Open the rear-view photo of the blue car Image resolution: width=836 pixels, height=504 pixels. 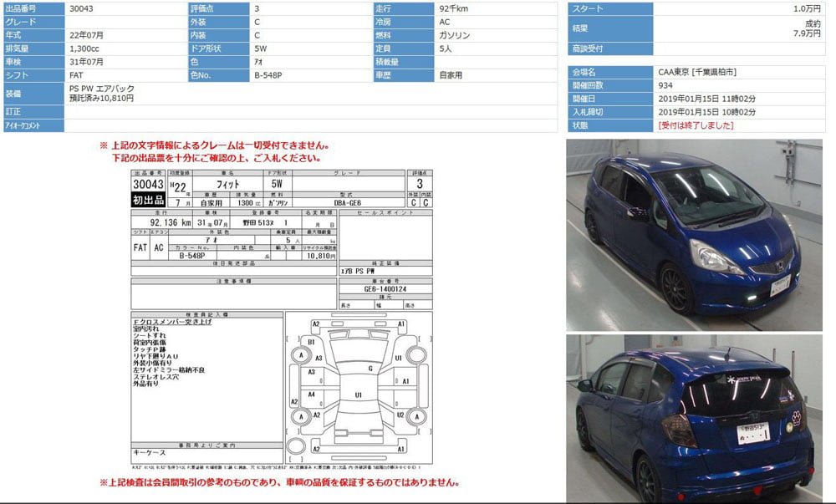click(x=694, y=419)
